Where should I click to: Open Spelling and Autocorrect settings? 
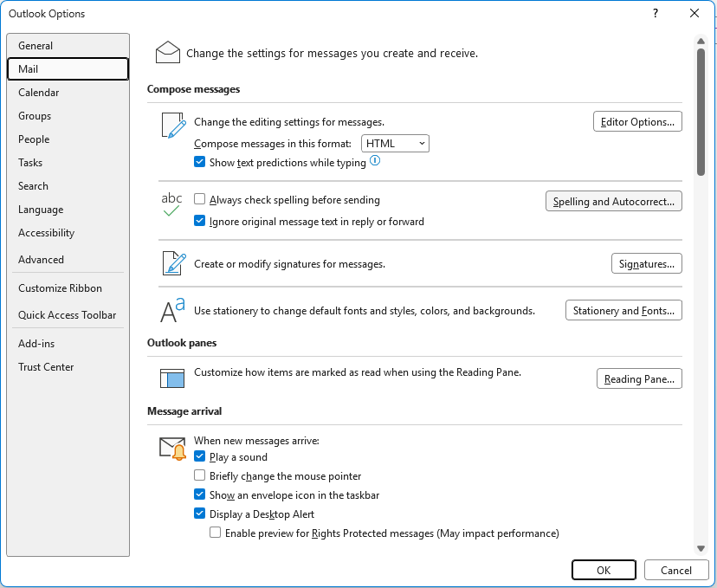pyautogui.click(x=614, y=201)
